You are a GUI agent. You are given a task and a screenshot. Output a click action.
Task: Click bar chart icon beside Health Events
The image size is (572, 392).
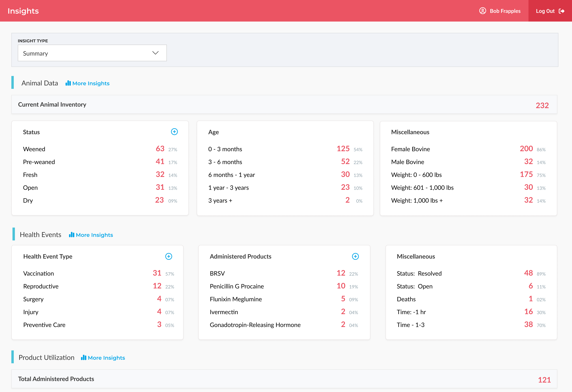point(71,235)
